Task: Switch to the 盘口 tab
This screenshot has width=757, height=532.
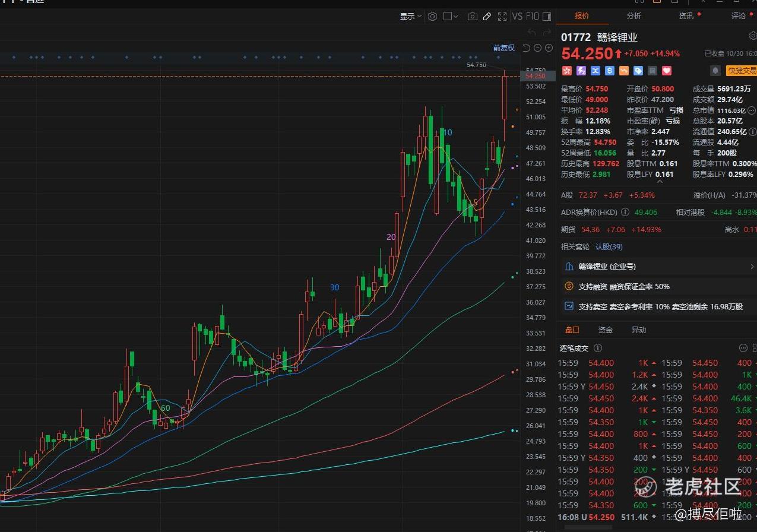Action: (572, 330)
